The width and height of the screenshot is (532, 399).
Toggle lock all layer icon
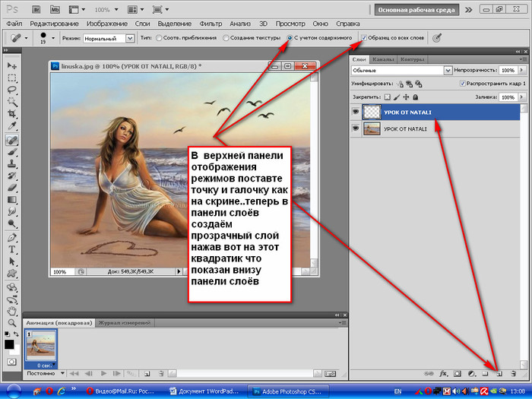click(415, 97)
